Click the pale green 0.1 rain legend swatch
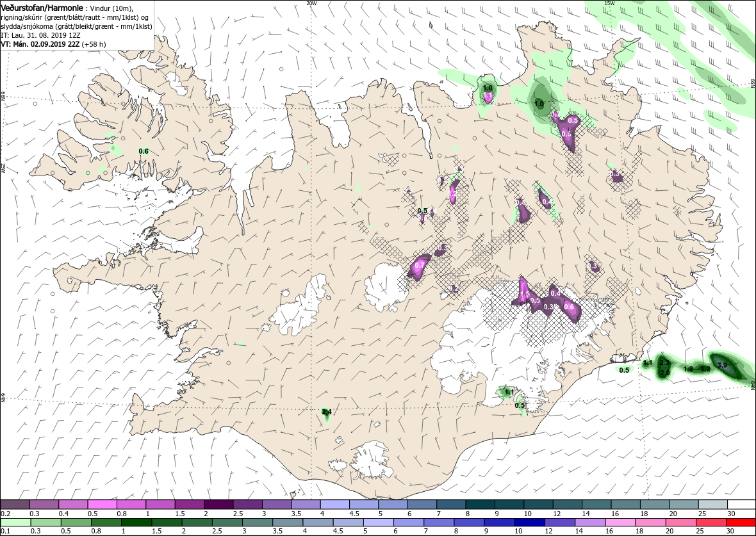Screen dimensions: 756x536 (15, 523)
